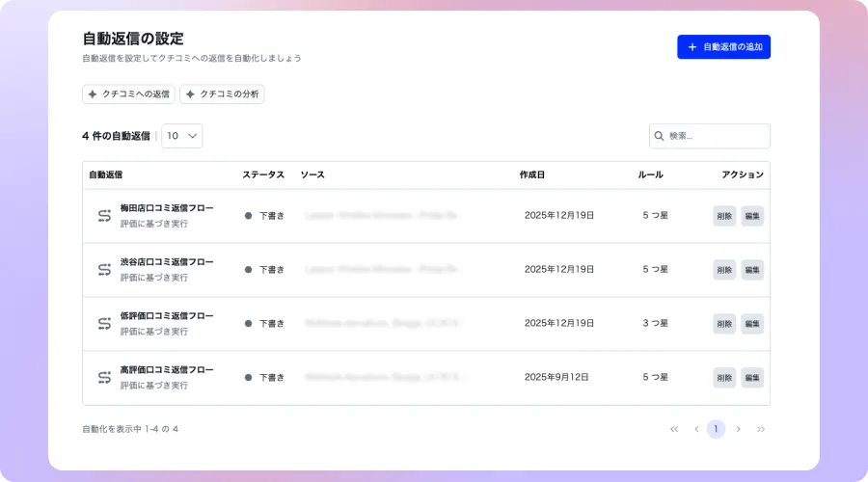The width and height of the screenshot is (868, 482).
Task: Click flow icon of 渋谷店口コミ返信フロー
Action: (x=104, y=270)
